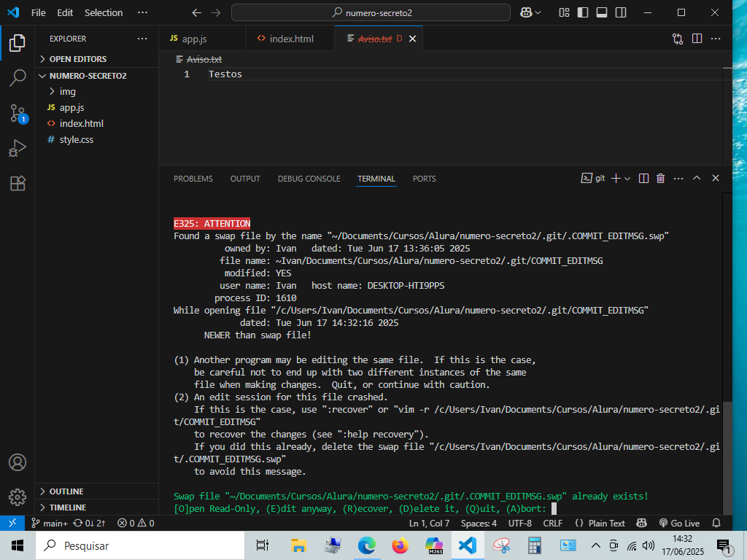Maximize the panel size with chevron
Viewport: 747px width, 560px height.
(x=697, y=178)
